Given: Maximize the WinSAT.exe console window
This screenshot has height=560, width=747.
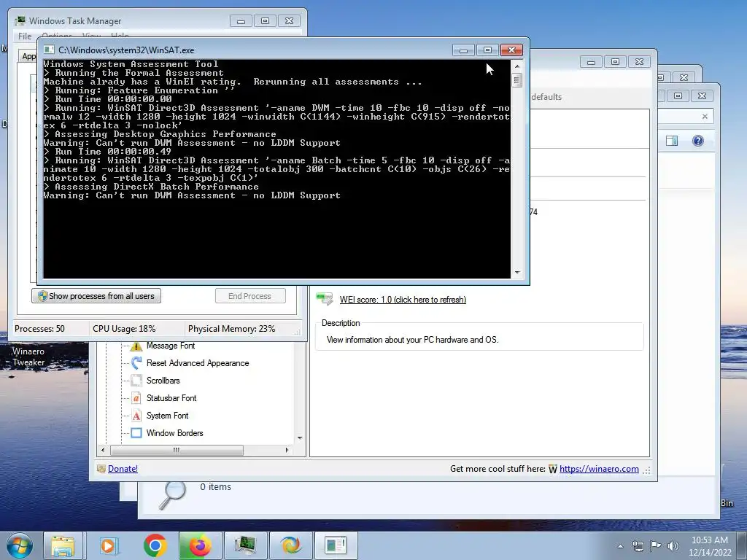Looking at the screenshot, I should pos(487,50).
